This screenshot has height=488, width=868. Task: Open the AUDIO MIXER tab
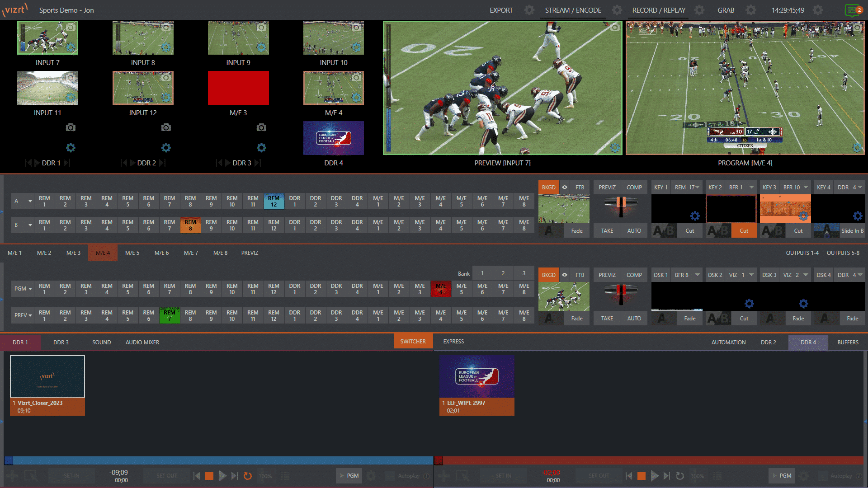point(142,343)
